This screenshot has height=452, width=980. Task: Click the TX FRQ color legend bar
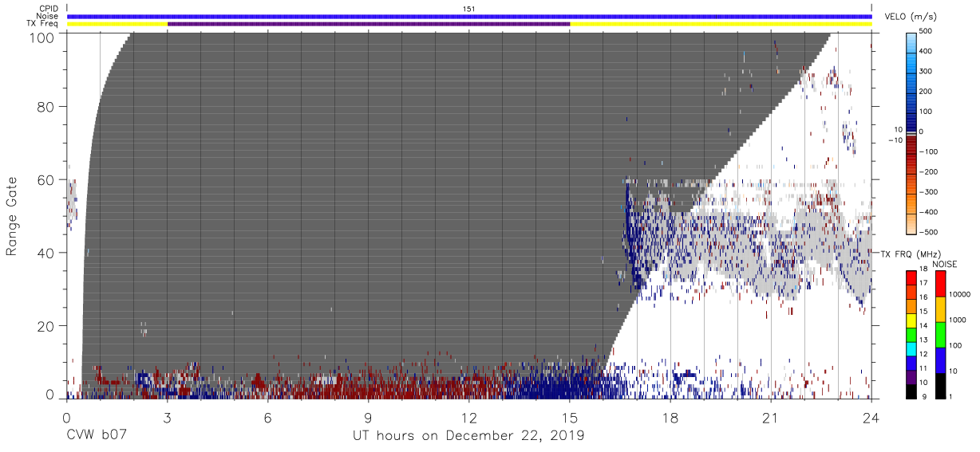pyautogui.click(x=911, y=335)
